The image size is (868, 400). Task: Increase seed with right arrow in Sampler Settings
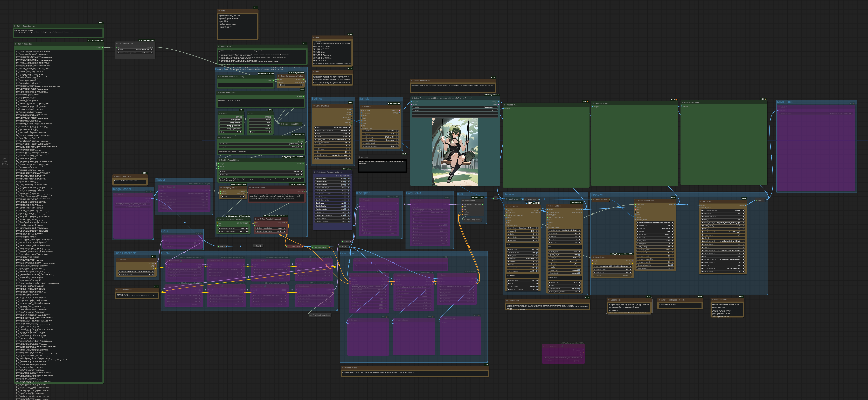click(350, 128)
